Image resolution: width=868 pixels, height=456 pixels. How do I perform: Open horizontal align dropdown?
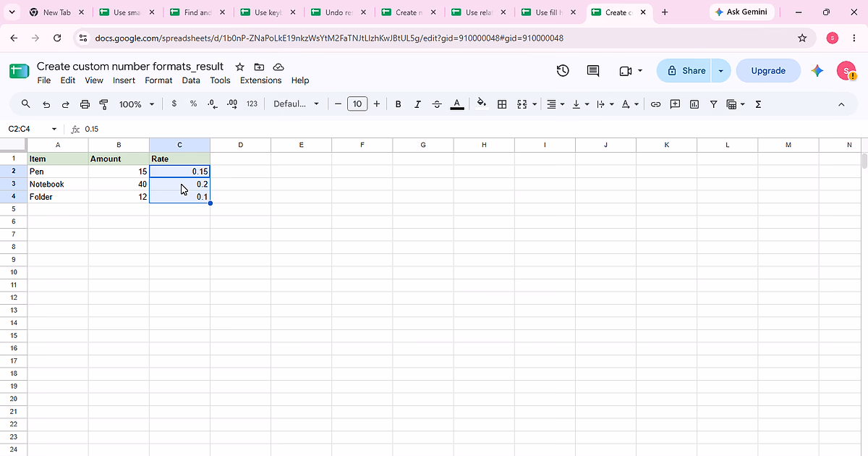[556, 104]
